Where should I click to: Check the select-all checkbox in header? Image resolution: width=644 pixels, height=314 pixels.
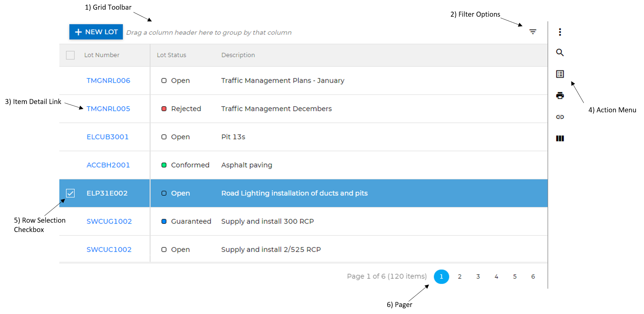click(x=70, y=55)
